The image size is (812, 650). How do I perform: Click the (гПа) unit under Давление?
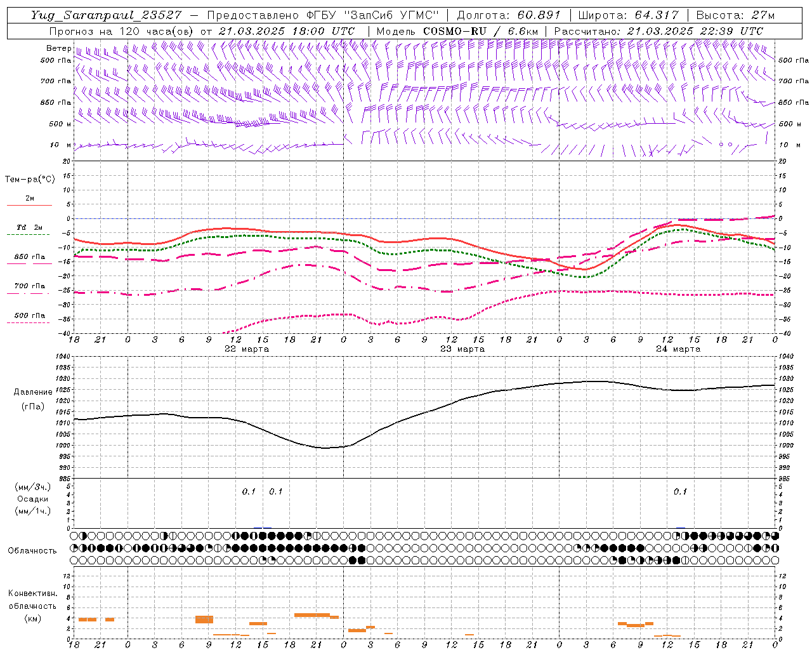[33, 406]
